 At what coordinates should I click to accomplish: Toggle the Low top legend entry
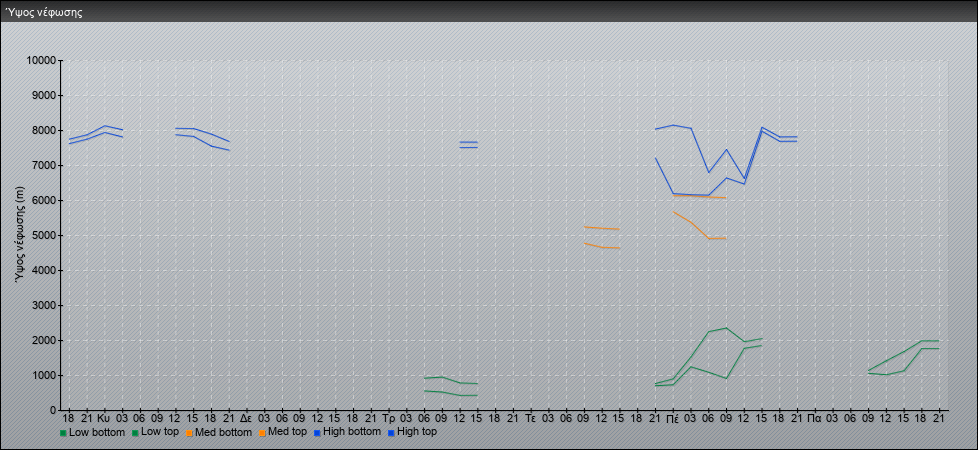[155, 432]
